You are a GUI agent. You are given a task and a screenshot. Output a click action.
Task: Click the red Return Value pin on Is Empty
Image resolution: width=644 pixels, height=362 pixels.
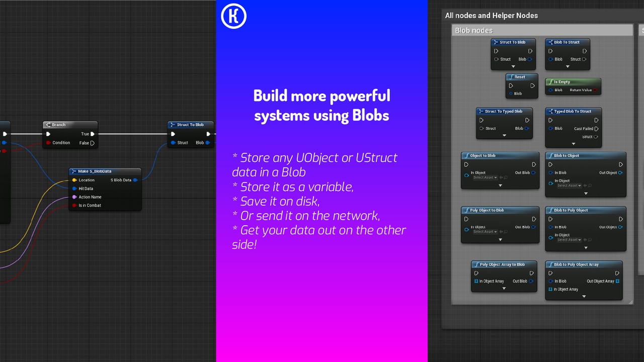click(x=595, y=90)
